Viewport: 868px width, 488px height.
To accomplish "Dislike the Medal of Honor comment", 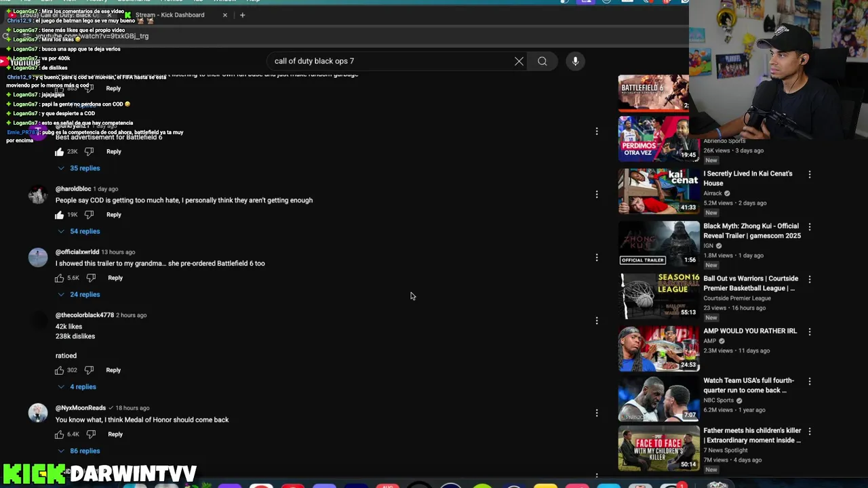I will pos(91,434).
